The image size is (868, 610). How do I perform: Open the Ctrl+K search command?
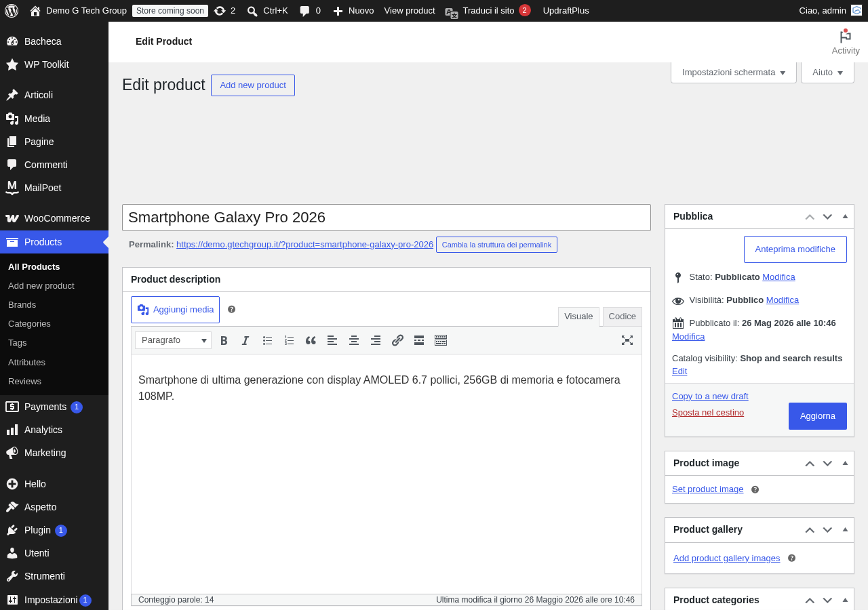[267, 11]
